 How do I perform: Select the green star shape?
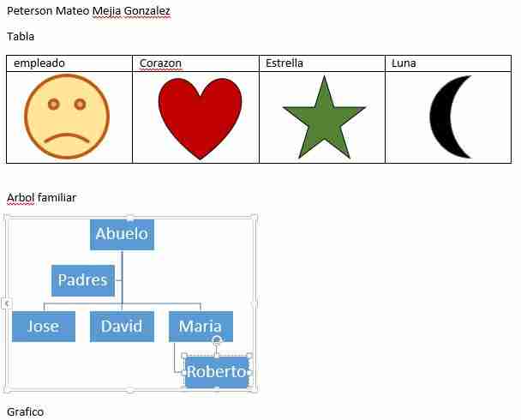324,117
